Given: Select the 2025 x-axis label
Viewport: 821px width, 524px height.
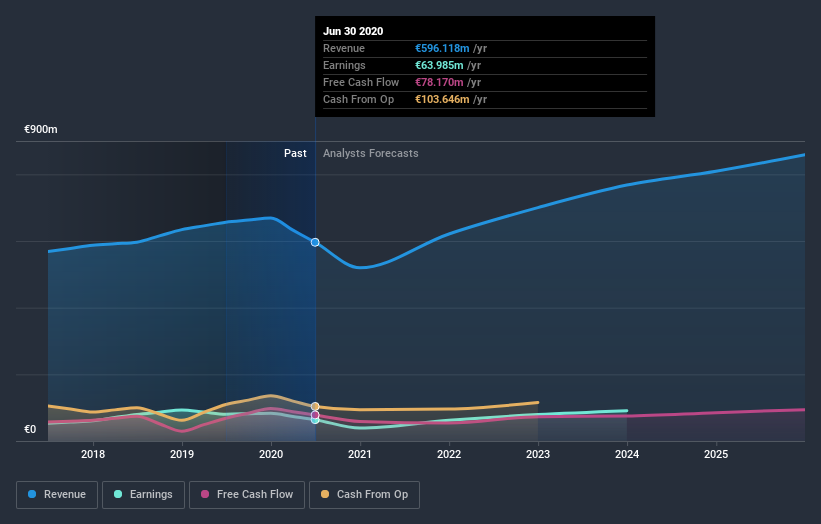Looking at the screenshot, I should coord(716,454).
